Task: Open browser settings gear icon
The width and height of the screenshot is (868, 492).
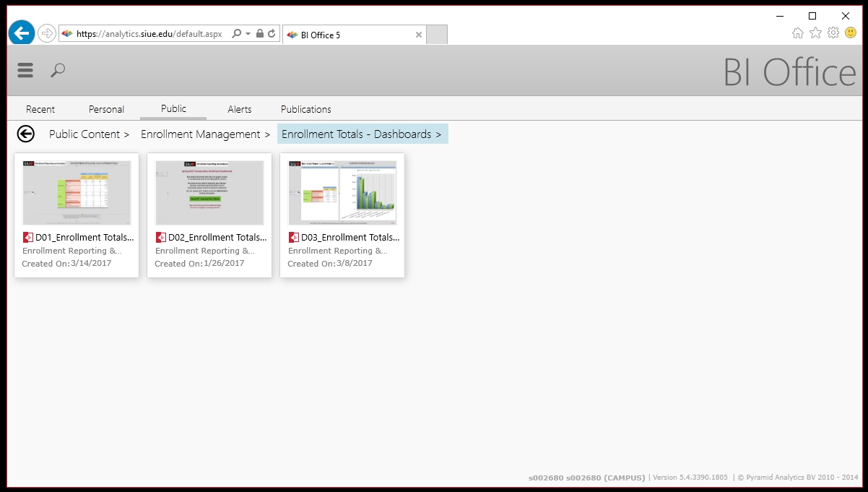Action: click(x=833, y=33)
